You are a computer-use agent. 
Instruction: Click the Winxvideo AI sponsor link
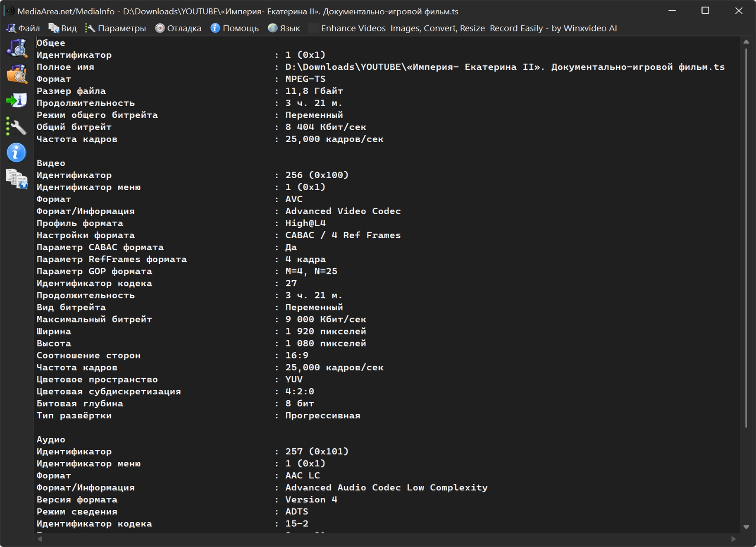[x=468, y=28]
